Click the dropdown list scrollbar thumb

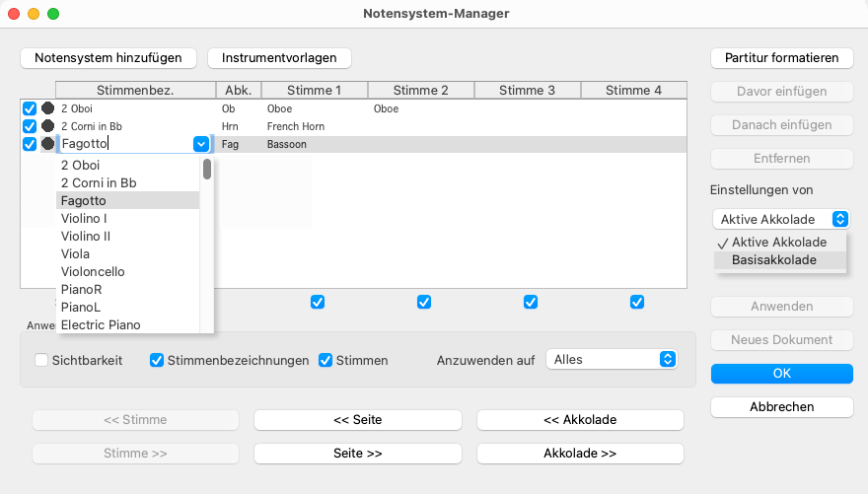click(x=207, y=170)
